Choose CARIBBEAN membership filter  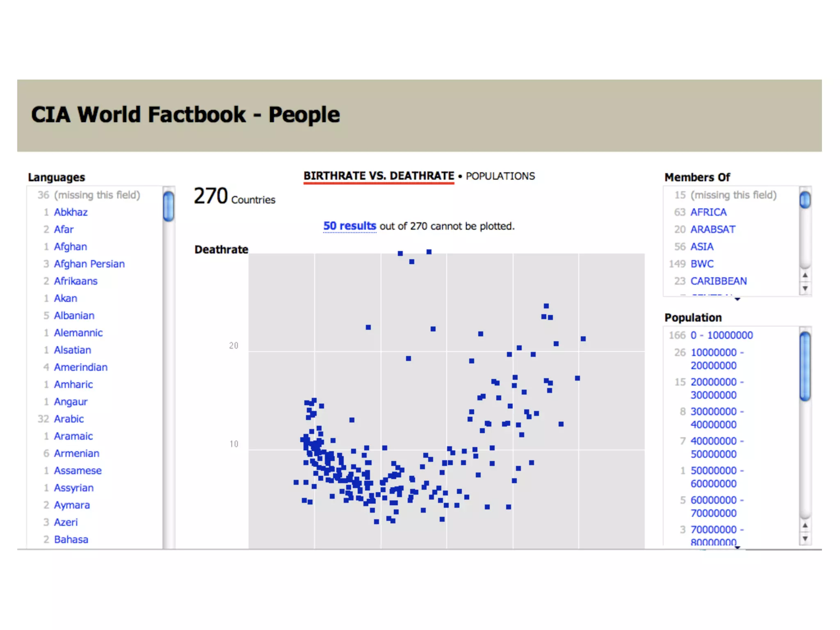pyautogui.click(x=719, y=281)
